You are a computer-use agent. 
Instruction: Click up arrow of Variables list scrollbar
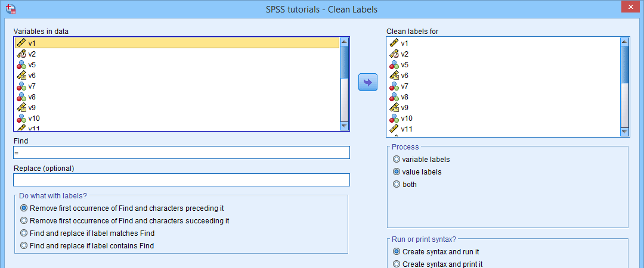point(344,42)
